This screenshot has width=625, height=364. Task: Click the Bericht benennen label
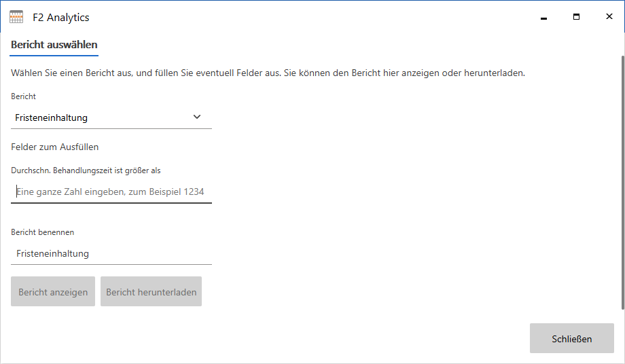click(42, 232)
